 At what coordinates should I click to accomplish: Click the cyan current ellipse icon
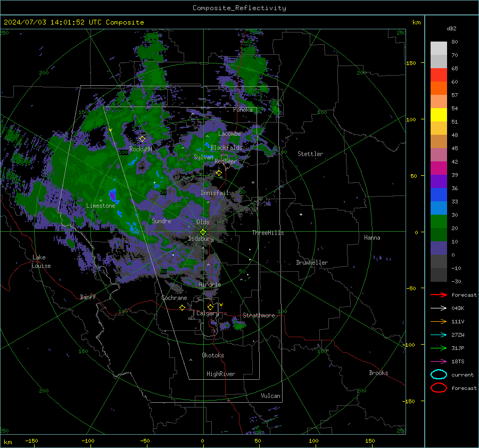(x=439, y=374)
